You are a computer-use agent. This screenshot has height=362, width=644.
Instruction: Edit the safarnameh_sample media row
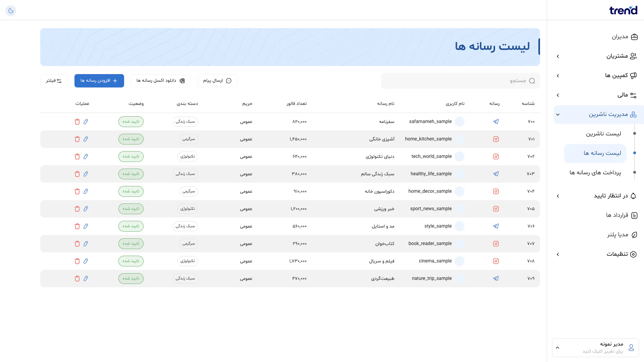[86, 122]
